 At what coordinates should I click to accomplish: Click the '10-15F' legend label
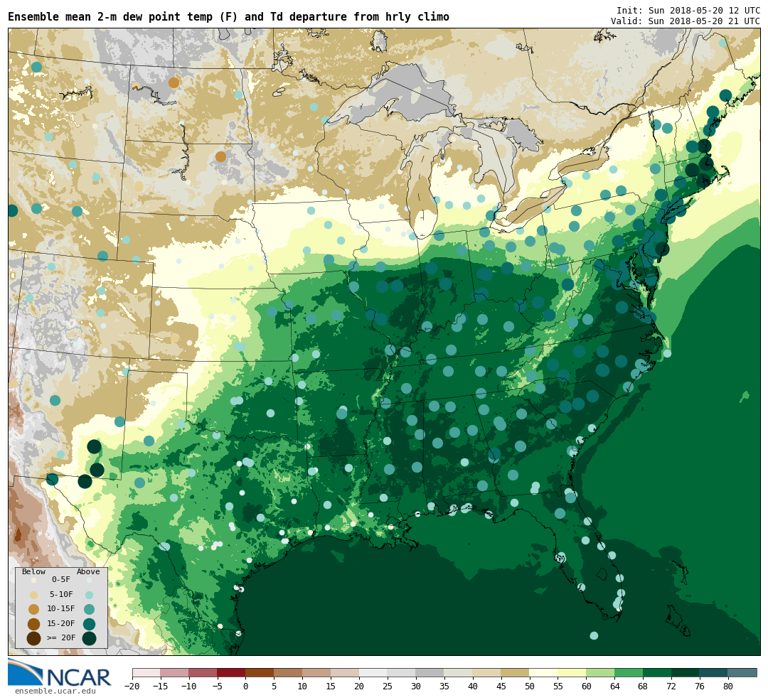pyautogui.click(x=61, y=608)
